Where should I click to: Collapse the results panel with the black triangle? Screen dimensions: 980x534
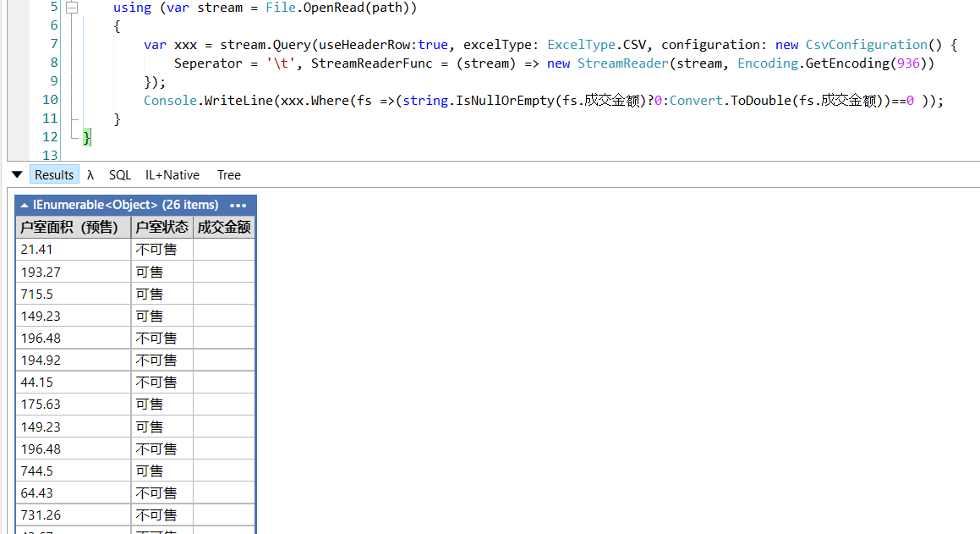(17, 175)
